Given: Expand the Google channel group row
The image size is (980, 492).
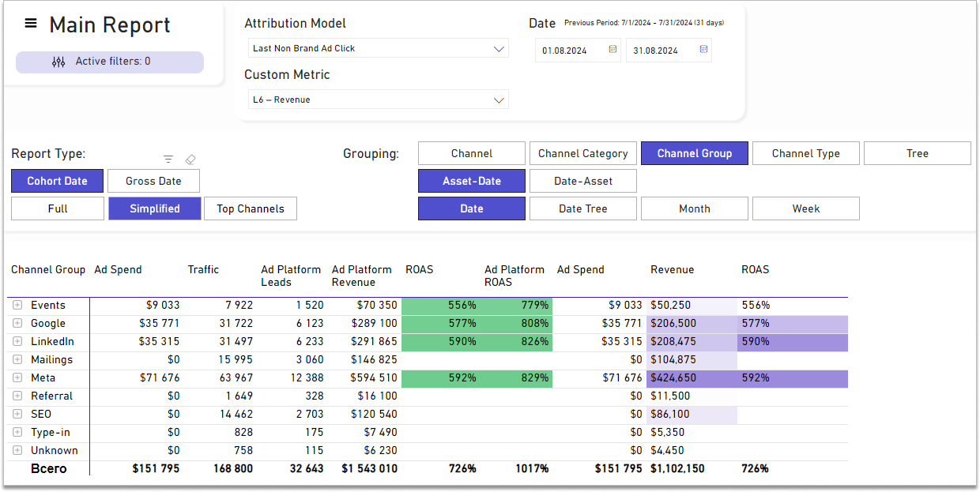Looking at the screenshot, I should pos(17,324).
